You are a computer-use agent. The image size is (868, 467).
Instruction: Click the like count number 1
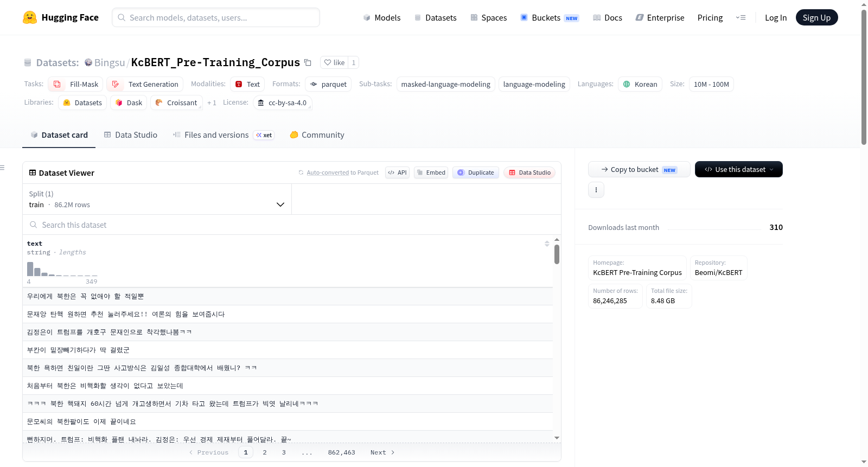pyautogui.click(x=354, y=62)
